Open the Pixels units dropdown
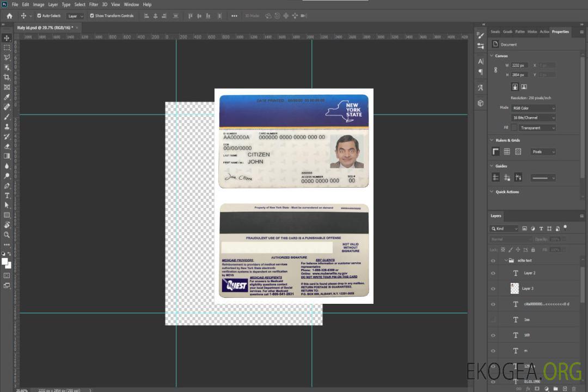 point(543,152)
